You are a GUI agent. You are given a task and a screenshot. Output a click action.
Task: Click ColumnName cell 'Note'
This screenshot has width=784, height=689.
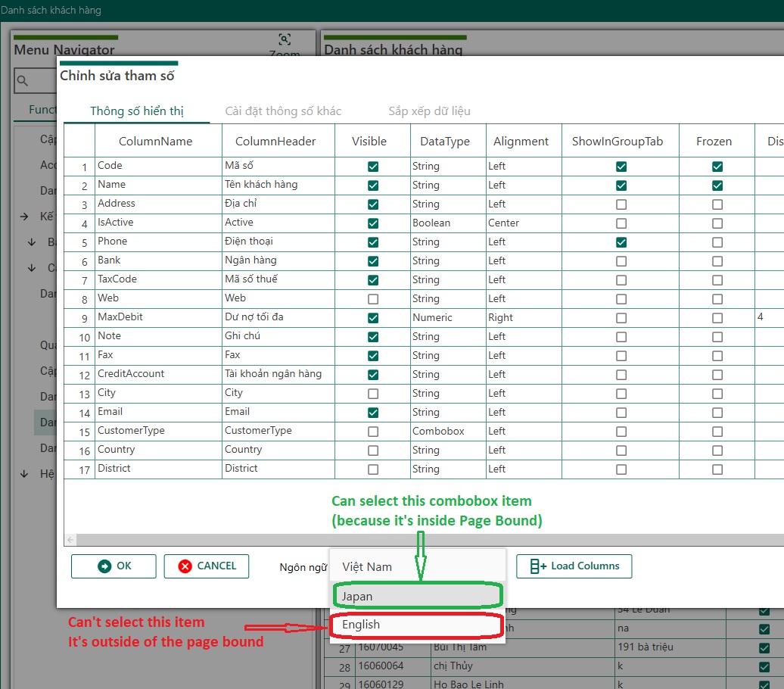click(x=158, y=335)
